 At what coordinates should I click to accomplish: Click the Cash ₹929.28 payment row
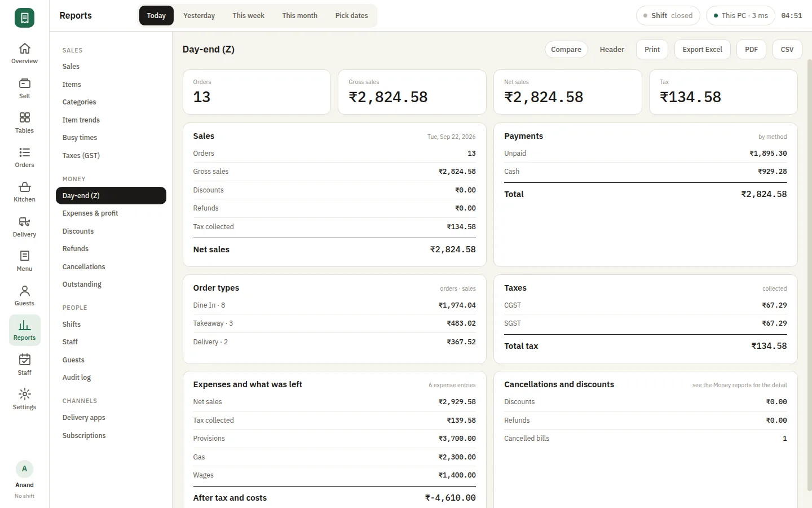point(646,172)
